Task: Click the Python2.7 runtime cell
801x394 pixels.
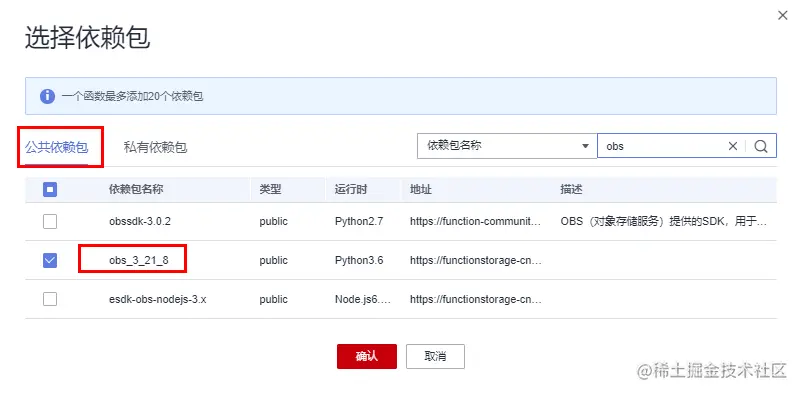Action: coord(359,222)
